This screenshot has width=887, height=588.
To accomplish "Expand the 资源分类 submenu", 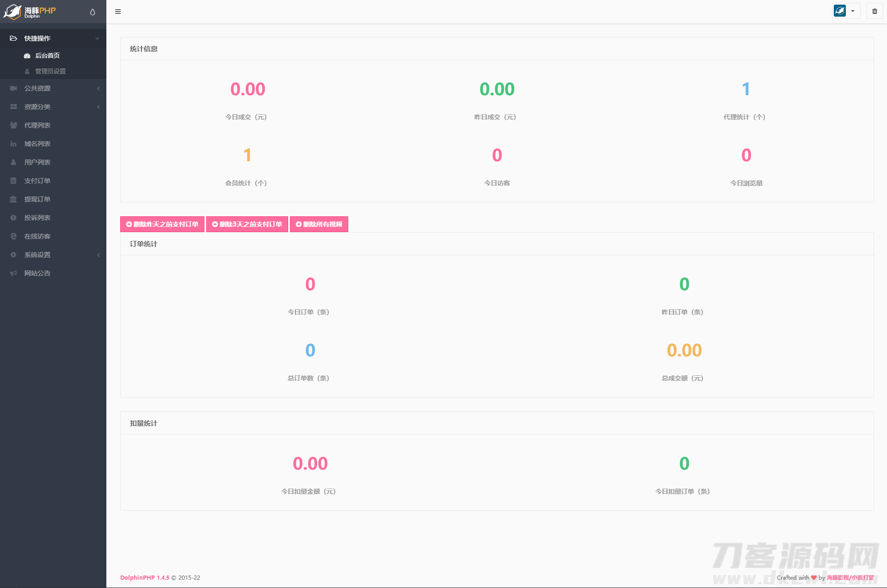I will [x=98, y=107].
